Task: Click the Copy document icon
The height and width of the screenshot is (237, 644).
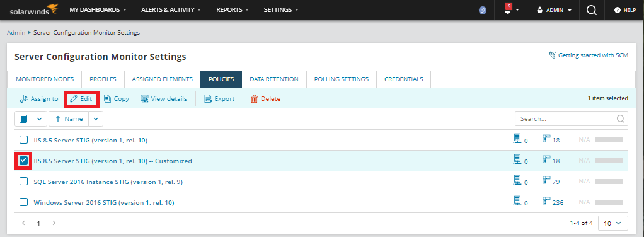Action: [108, 98]
